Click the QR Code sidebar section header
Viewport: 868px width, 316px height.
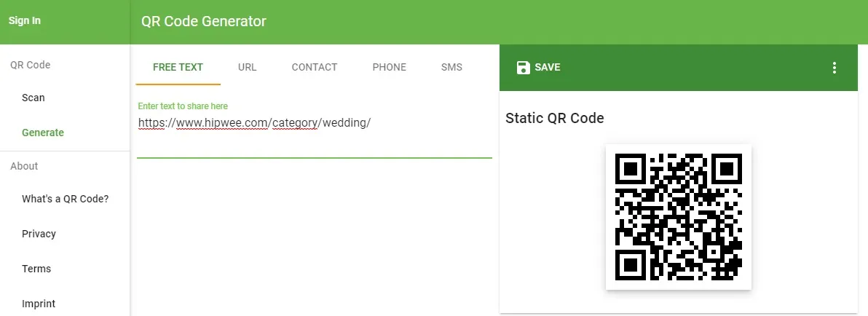[31, 65]
